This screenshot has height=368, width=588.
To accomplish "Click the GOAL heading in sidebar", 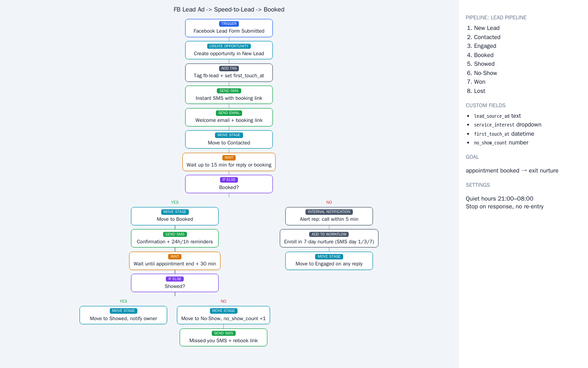I will [x=472, y=157].
